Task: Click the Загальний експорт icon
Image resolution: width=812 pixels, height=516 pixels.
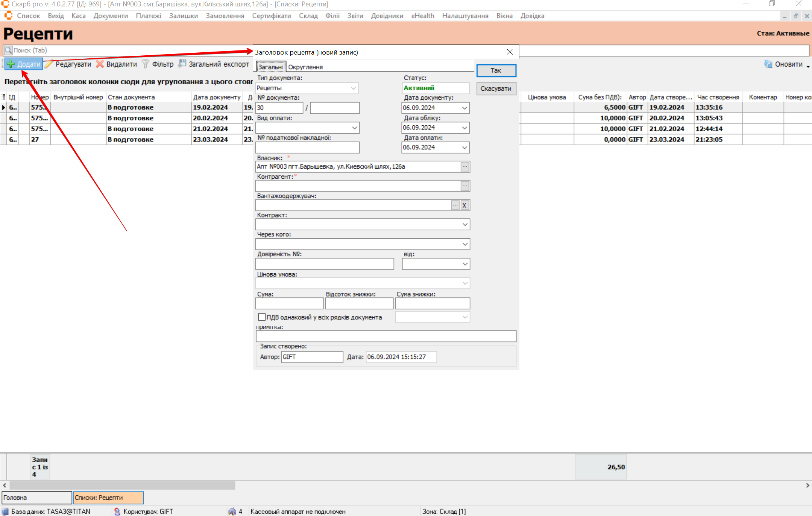Action: [182, 64]
